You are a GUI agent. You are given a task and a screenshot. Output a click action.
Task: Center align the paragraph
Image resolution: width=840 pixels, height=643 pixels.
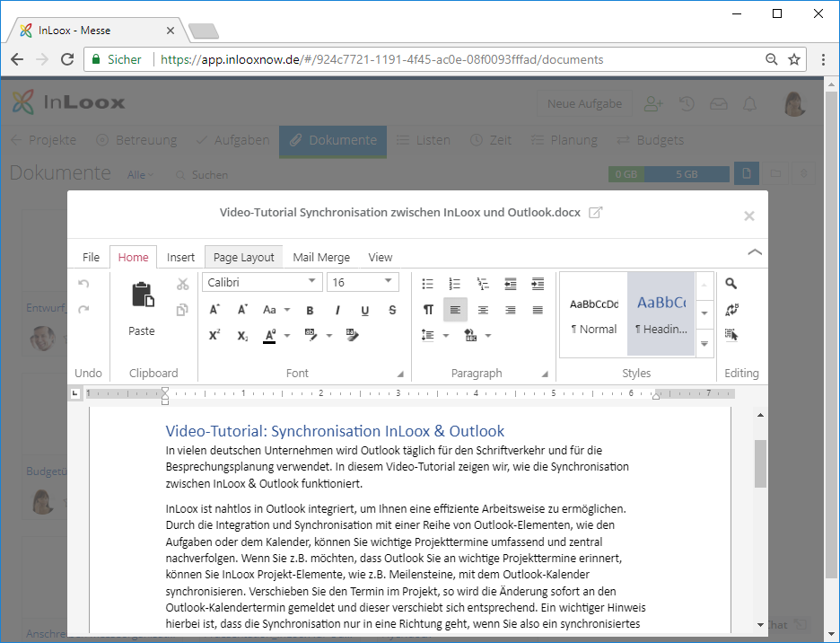[x=483, y=310]
